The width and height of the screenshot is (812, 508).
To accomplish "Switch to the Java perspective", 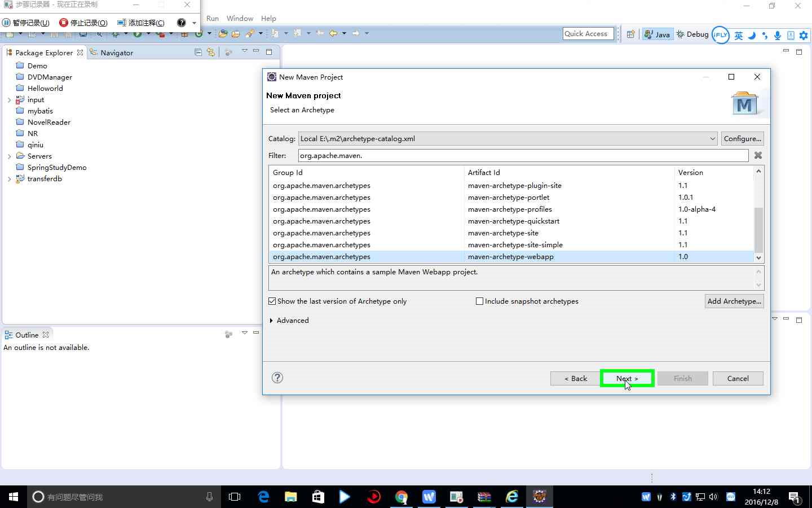I will pos(657,34).
